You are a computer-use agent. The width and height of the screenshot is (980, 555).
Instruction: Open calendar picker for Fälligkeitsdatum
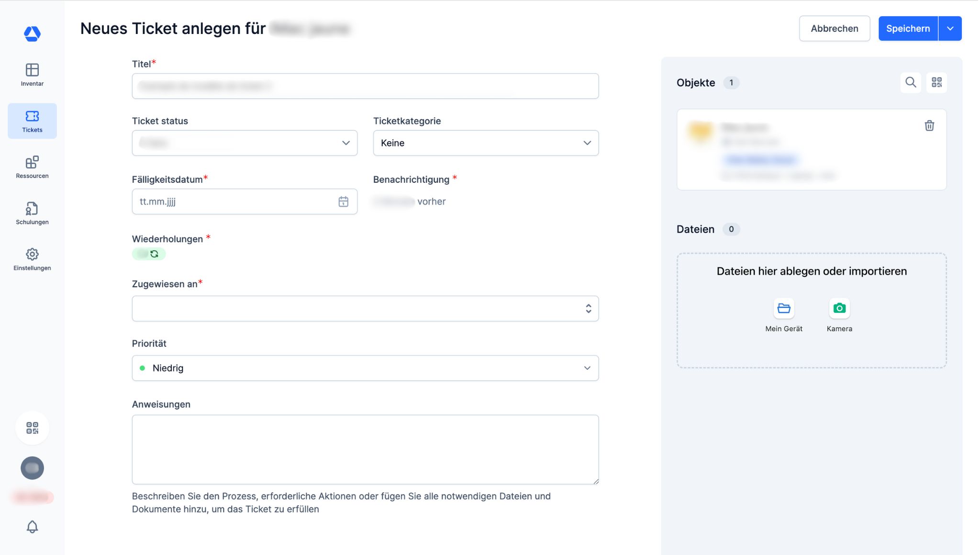pyautogui.click(x=343, y=202)
